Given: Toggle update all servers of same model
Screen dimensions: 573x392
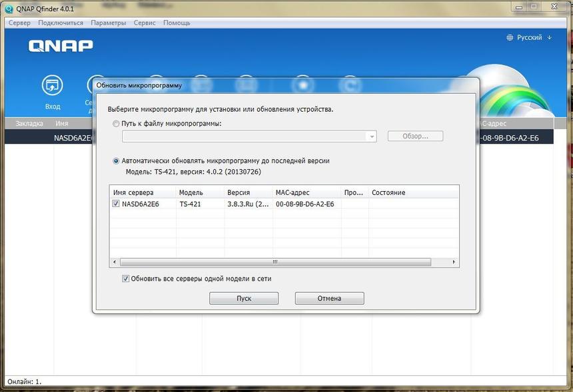Looking at the screenshot, I should (125, 279).
